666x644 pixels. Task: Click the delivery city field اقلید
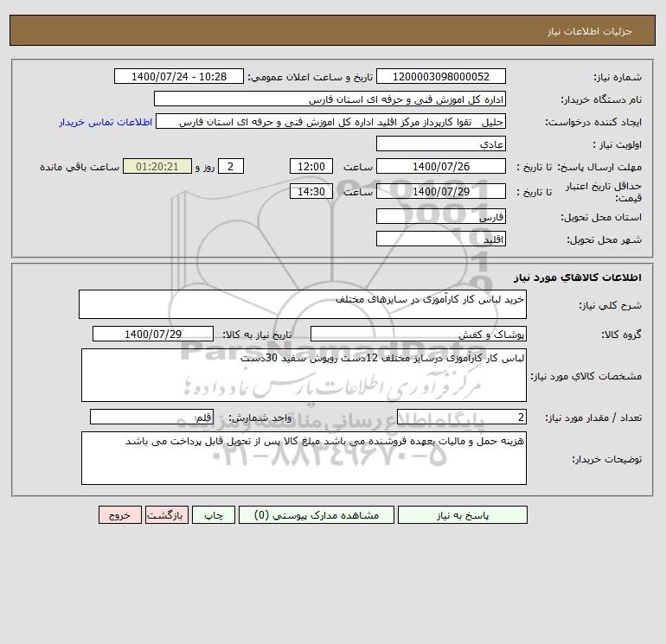[x=441, y=239]
